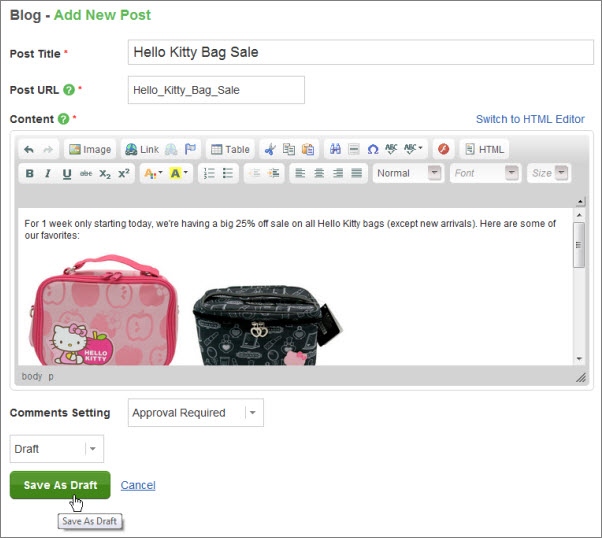Open the font Size dropdown
602x538 pixels.
[549, 173]
